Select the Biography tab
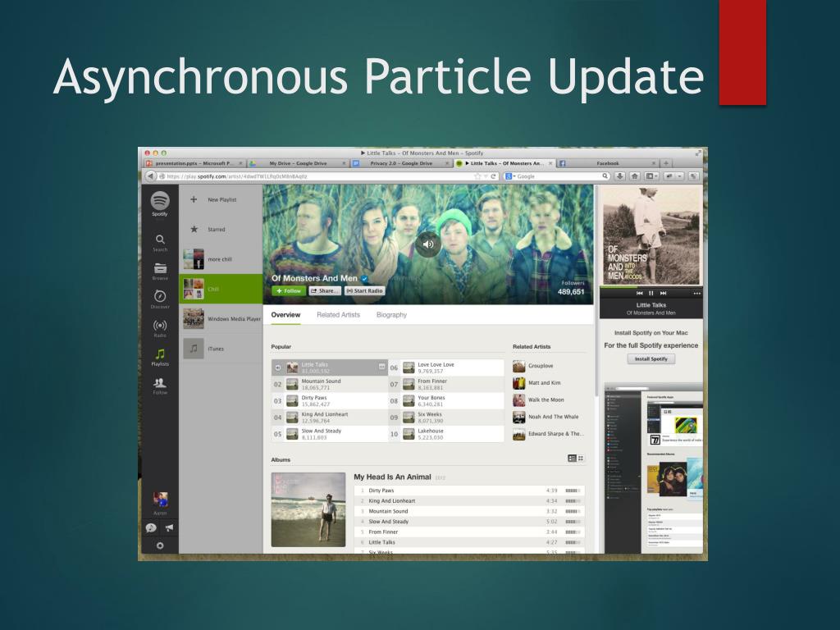The image size is (840, 630). 391,315
